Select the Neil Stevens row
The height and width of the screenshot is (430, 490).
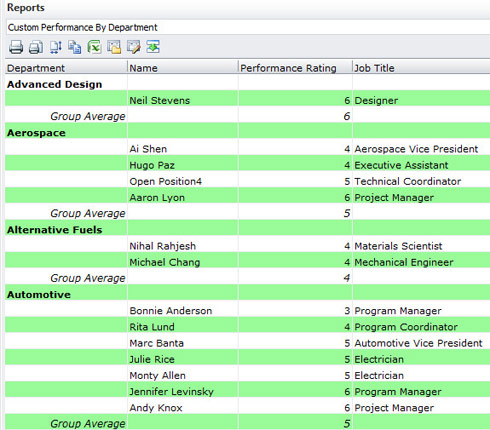247,100
